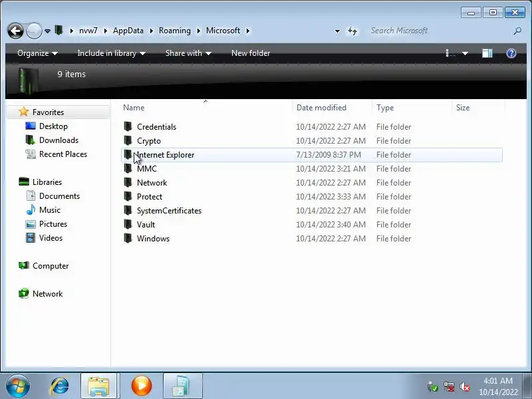The image size is (532, 399).
Task: Sort by the Date modified column
Action: point(321,108)
